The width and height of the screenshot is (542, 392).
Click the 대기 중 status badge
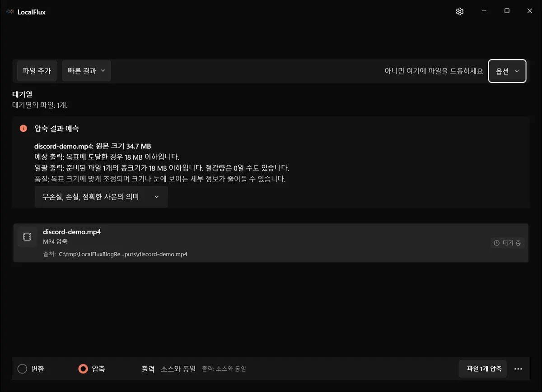tap(508, 243)
